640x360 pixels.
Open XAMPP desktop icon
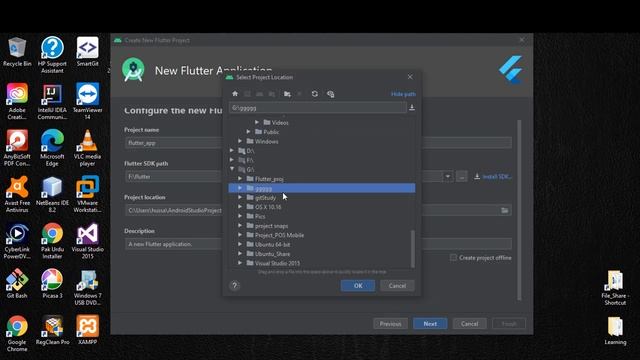point(87,330)
